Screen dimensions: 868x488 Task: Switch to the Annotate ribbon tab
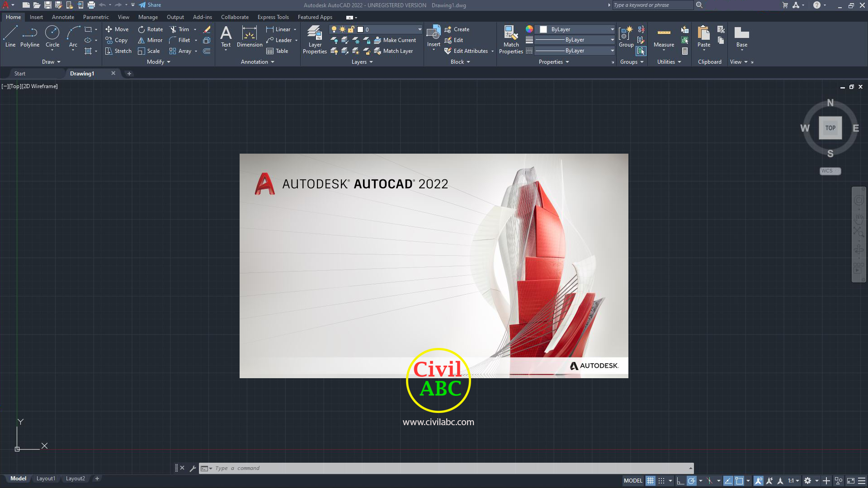pos(63,17)
